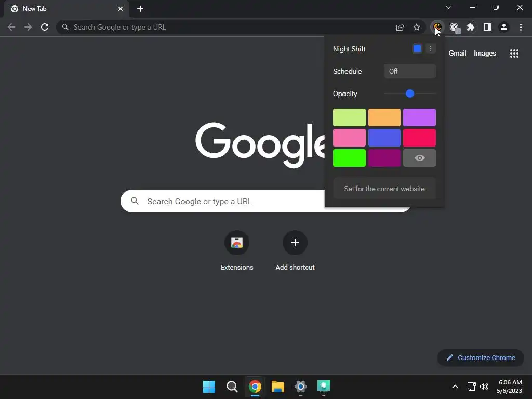Image resolution: width=532 pixels, height=399 pixels.
Task: Click Customize Chrome button
Action: click(x=481, y=357)
